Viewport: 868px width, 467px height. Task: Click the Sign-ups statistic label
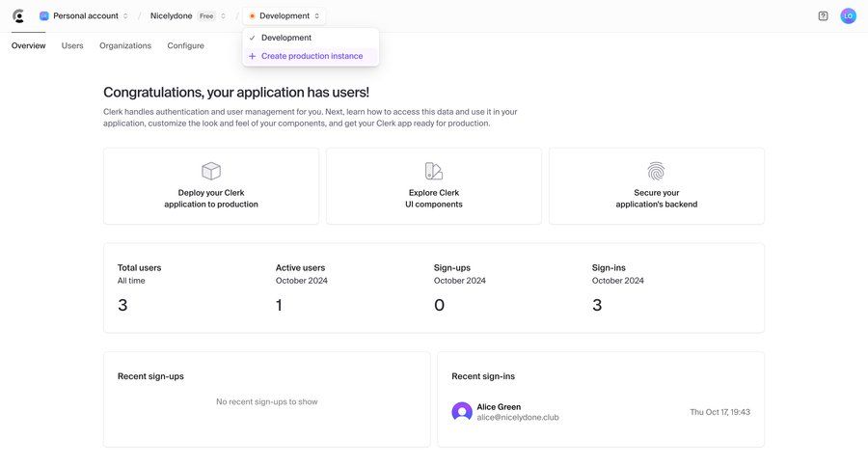pos(451,267)
